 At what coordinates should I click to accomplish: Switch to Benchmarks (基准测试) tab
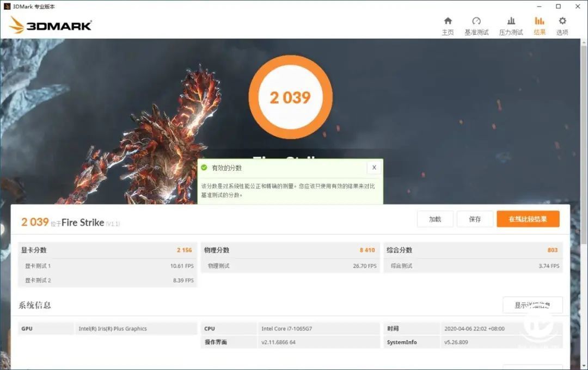[476, 26]
